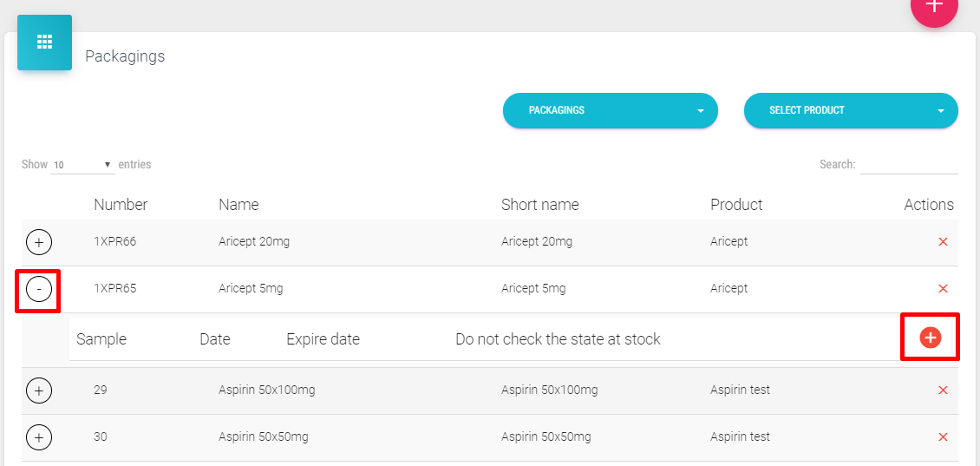Sort table by Number column
980x466 pixels.
121,205
